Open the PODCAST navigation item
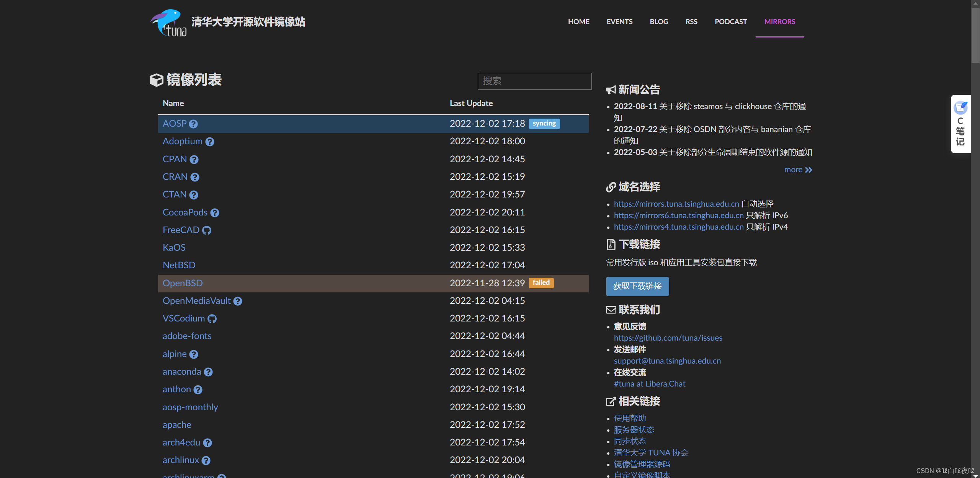The height and width of the screenshot is (478, 980). click(x=730, y=22)
